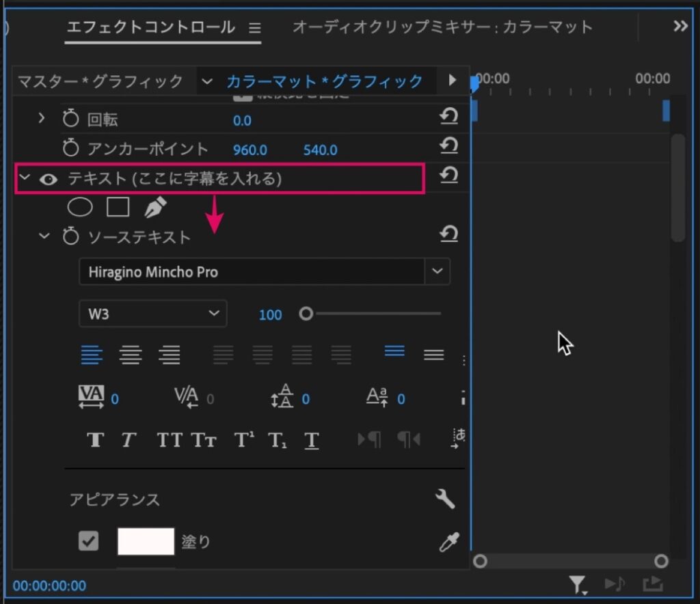Click anchor point value 540.0

321,150
